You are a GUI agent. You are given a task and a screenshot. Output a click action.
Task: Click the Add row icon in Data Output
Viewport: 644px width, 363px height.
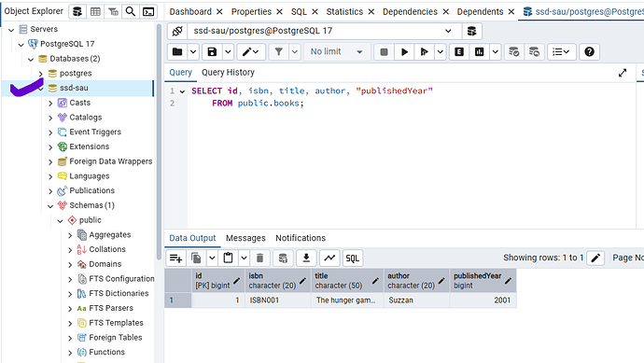click(x=175, y=258)
